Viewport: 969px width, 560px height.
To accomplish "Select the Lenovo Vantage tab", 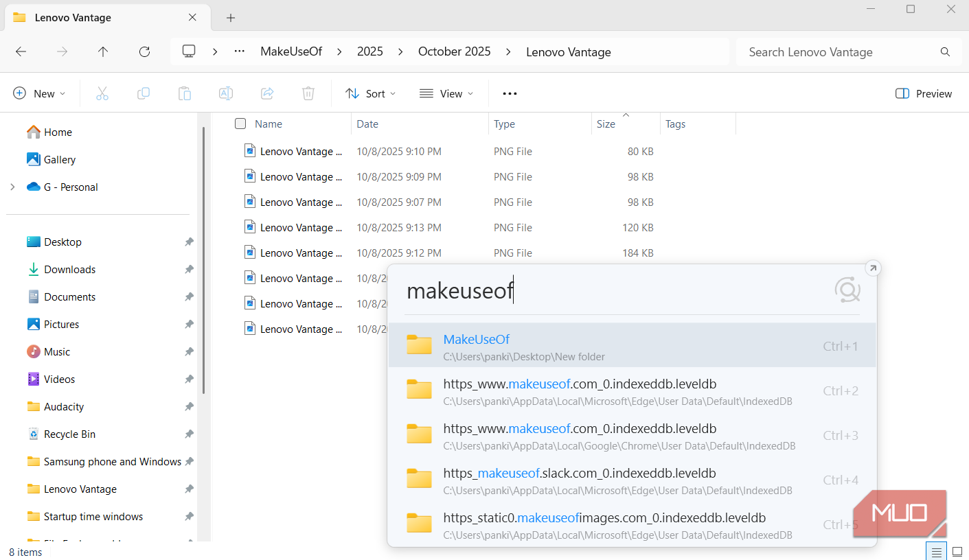I will pos(106,18).
